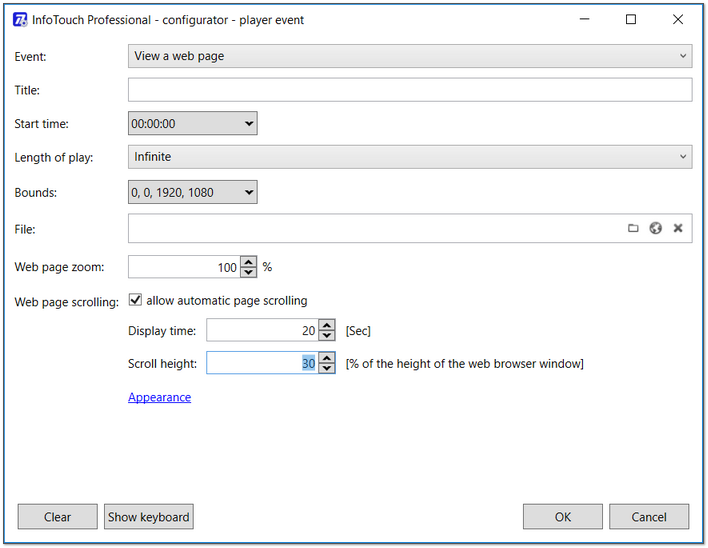Click the Clear button
This screenshot has height=548, width=708.
[x=57, y=517]
